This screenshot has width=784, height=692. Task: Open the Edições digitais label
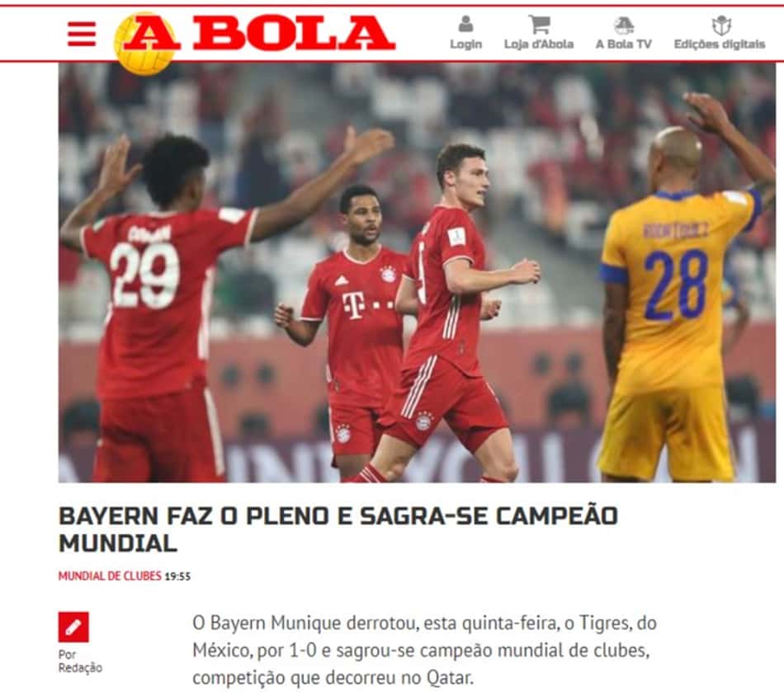[x=720, y=44]
